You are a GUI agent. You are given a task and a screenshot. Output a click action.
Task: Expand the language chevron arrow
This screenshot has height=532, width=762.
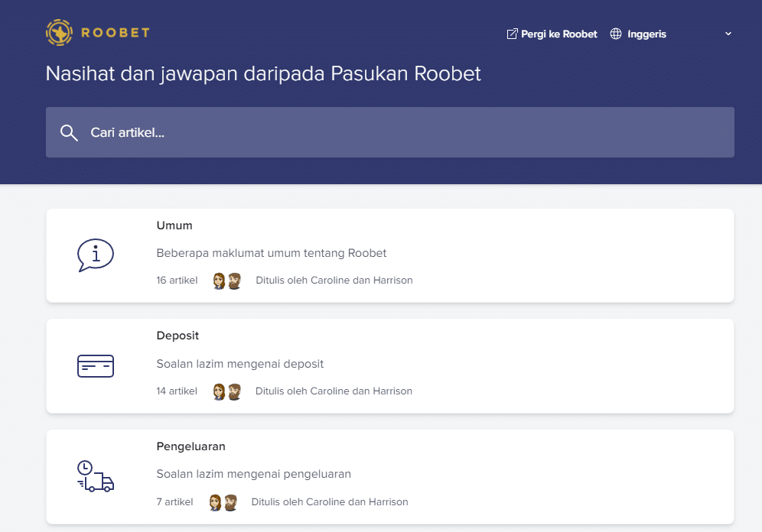coord(728,34)
